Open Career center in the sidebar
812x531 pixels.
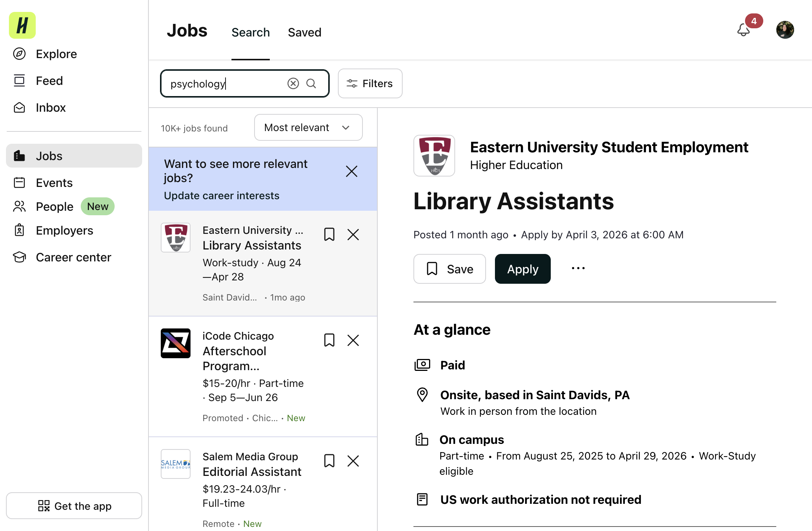[62, 257]
